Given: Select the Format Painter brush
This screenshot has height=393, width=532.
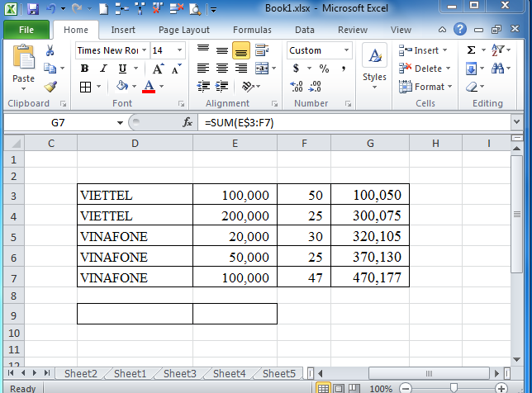Looking at the screenshot, I should [x=50, y=87].
